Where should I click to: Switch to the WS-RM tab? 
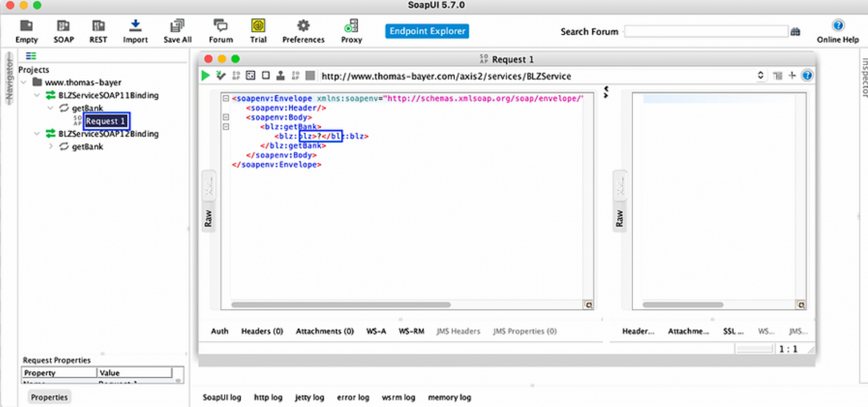coord(411,331)
